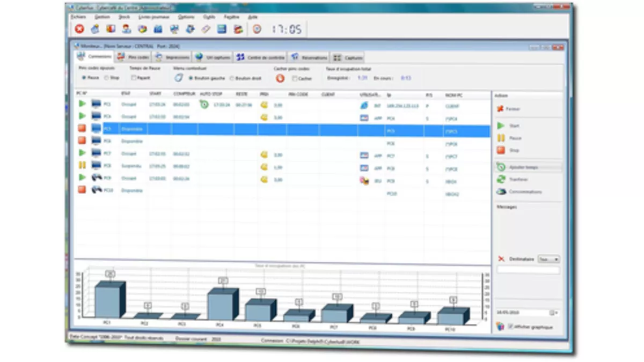This screenshot has width=644, height=362.
Task: Toggle the Afficher graphique checkbox
Action: point(510,326)
